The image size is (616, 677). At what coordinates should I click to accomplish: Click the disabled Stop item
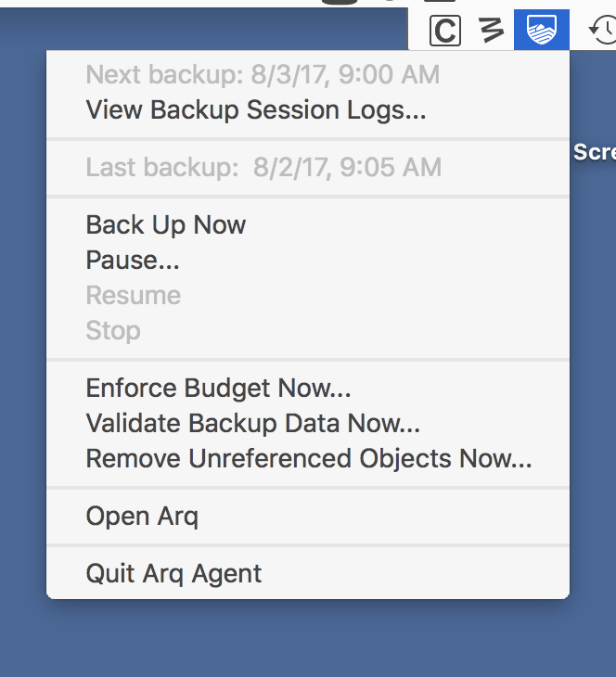113,330
